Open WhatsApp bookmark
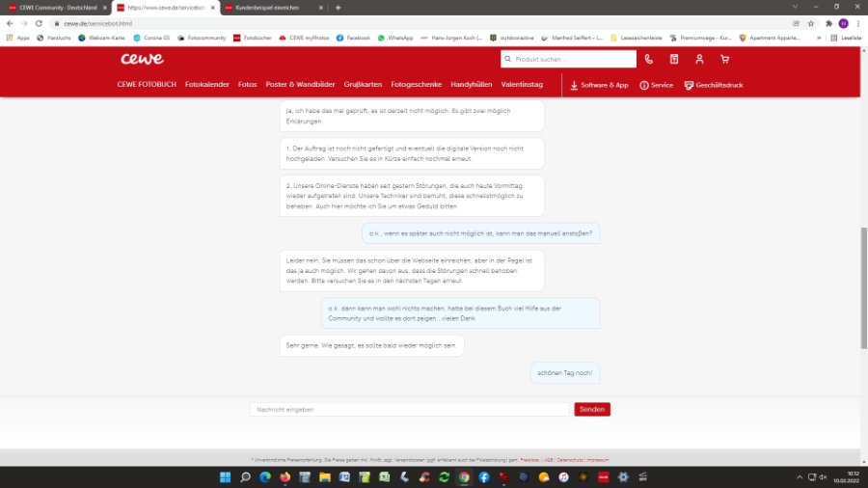This screenshot has height=488, width=868. click(x=395, y=38)
